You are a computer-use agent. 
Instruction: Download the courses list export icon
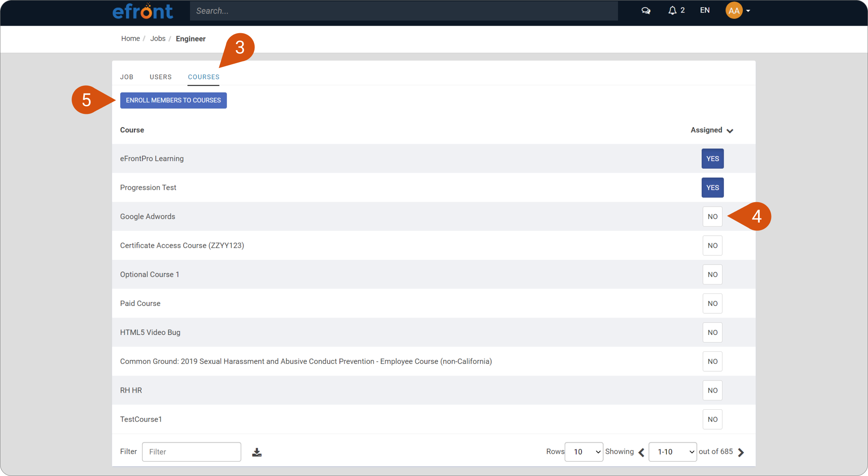point(257,452)
